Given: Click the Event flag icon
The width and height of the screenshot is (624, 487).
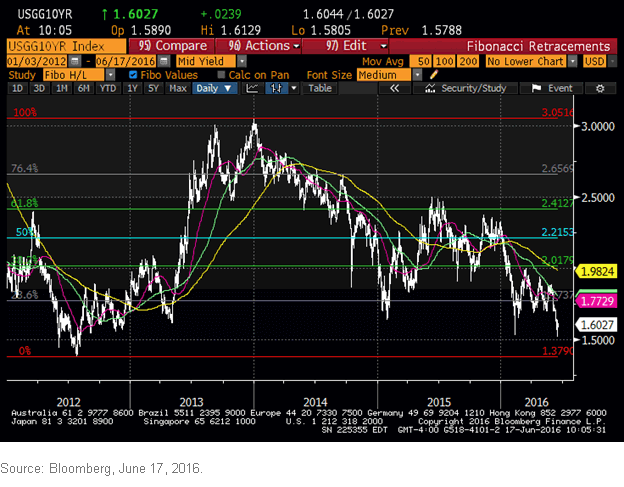Looking at the screenshot, I should tap(536, 88).
